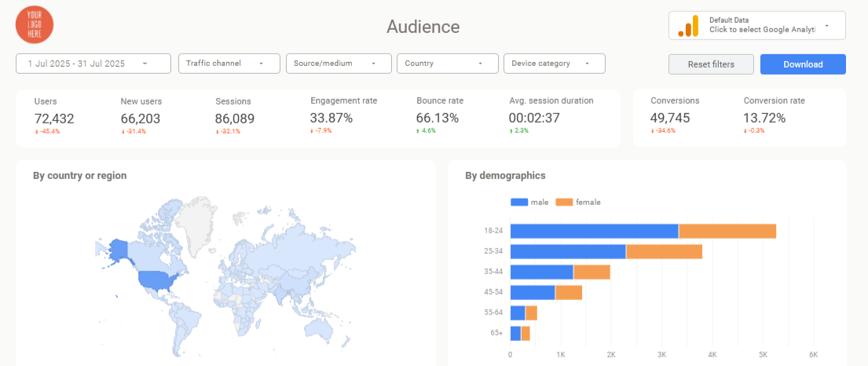Screen dimensions: 868x366
Task: Click the Conversions change -34.6%
Action: (663, 130)
